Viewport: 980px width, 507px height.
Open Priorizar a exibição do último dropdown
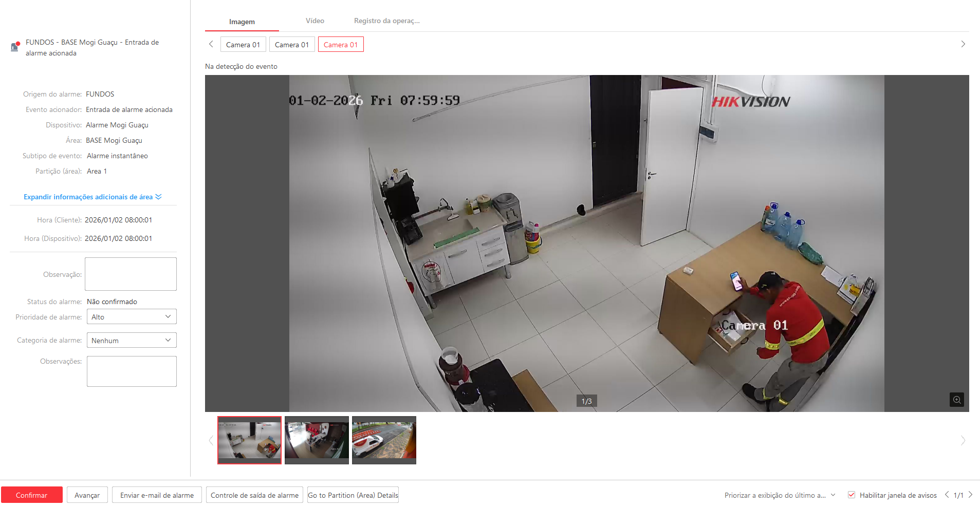pos(780,495)
